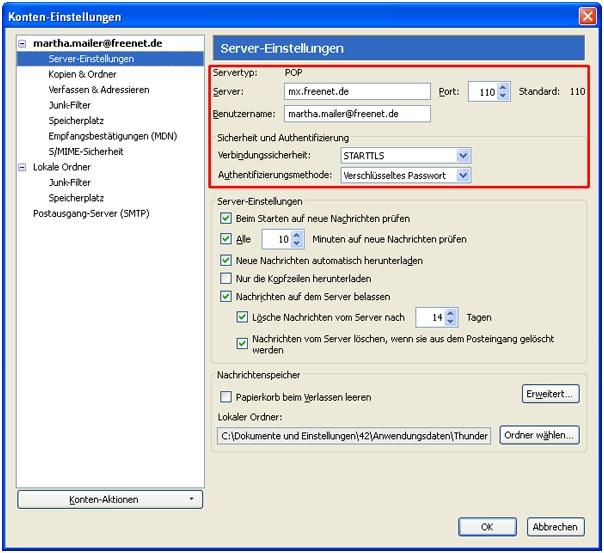Viewport: 604px width, 553px height.
Task: Click the Benutzername input field
Action: (357, 114)
